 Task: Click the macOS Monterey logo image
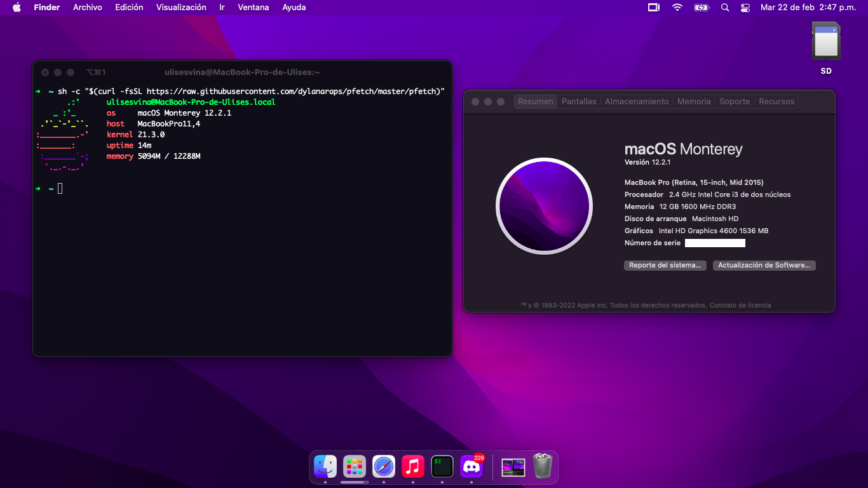coord(544,206)
